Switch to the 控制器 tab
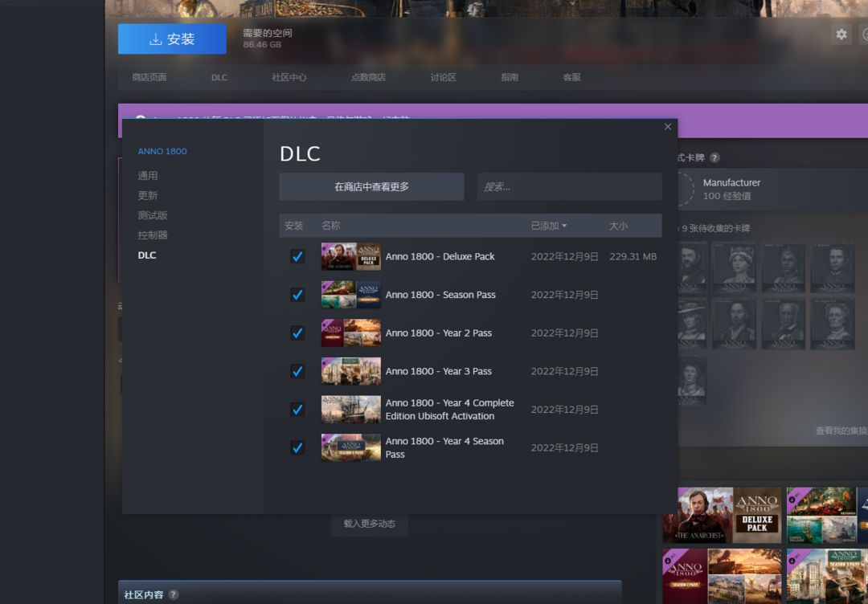Screen dimensions: 868x604 point(153,235)
